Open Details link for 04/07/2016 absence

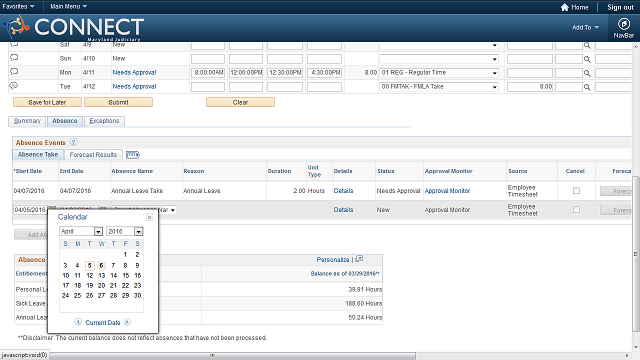click(x=343, y=191)
